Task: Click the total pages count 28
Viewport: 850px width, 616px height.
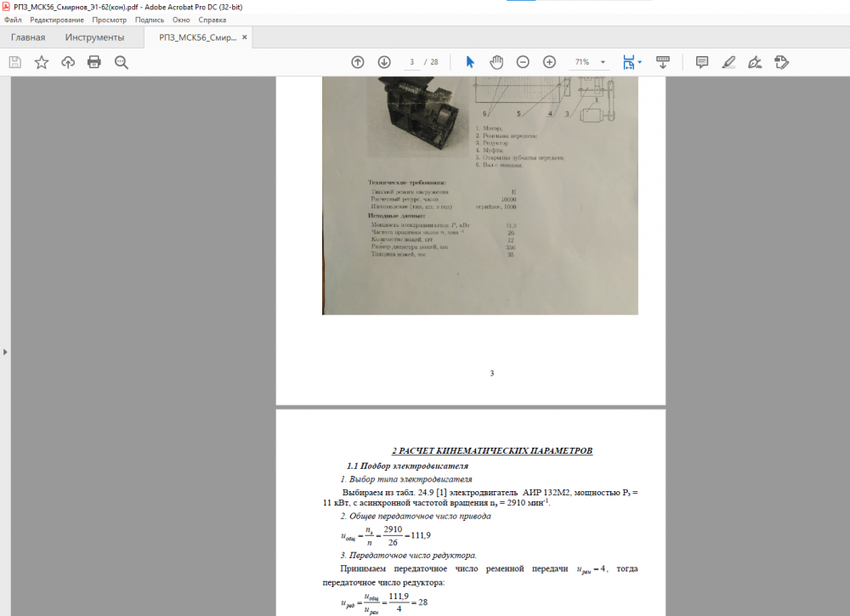Action: tap(434, 62)
